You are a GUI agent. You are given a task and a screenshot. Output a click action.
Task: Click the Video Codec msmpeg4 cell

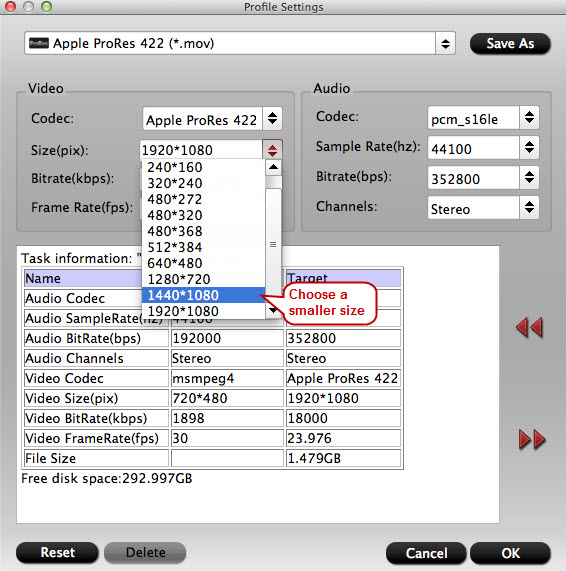[x=227, y=378]
